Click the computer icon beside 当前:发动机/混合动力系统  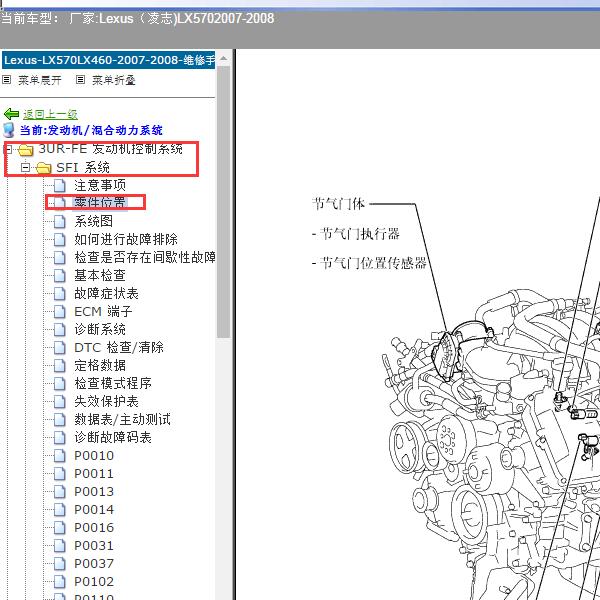click(x=8, y=130)
